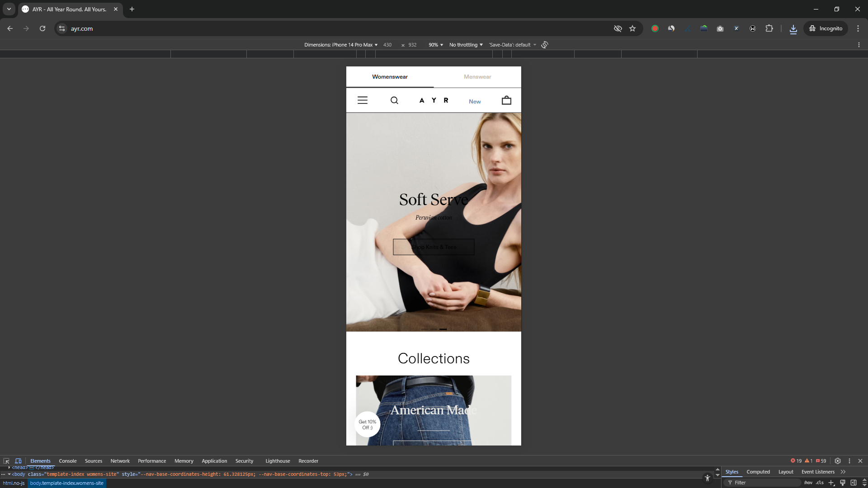Screen dimensions: 868x488
Task: Click the new style rule plus icon
Action: 831,483
